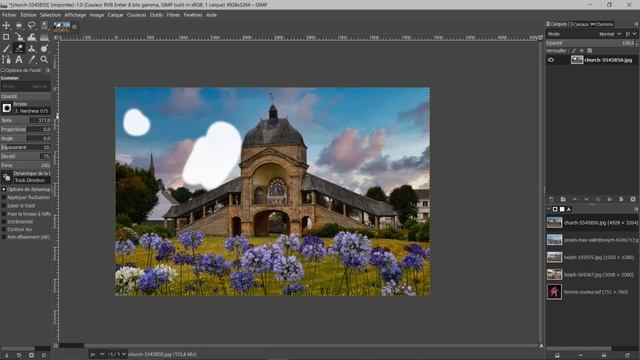Viewport: 640px width, 360px height.
Task: Click the brush preview icon in tool options
Action: click(7, 108)
